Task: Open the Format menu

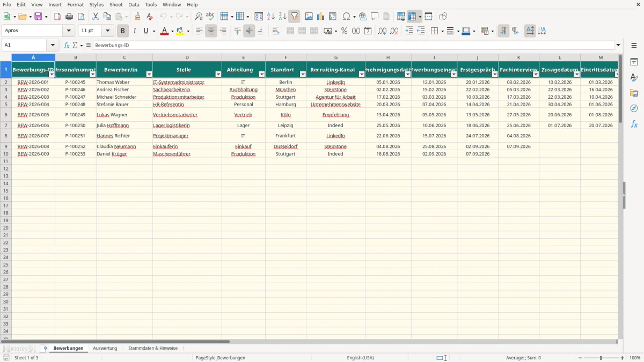Action: click(76, 4)
